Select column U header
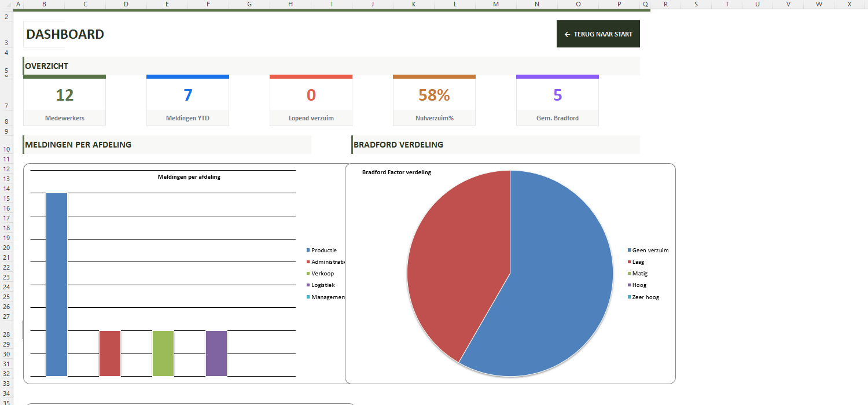868x405 pixels. point(757,4)
